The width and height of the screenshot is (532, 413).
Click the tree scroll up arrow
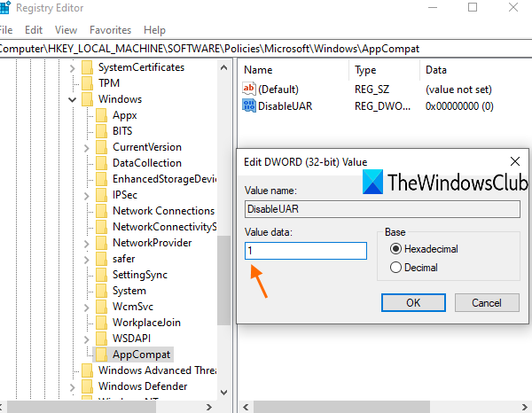click(x=223, y=67)
